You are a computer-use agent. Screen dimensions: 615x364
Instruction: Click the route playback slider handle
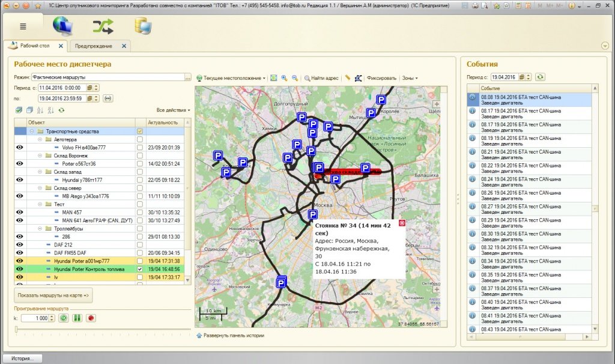tap(16, 330)
